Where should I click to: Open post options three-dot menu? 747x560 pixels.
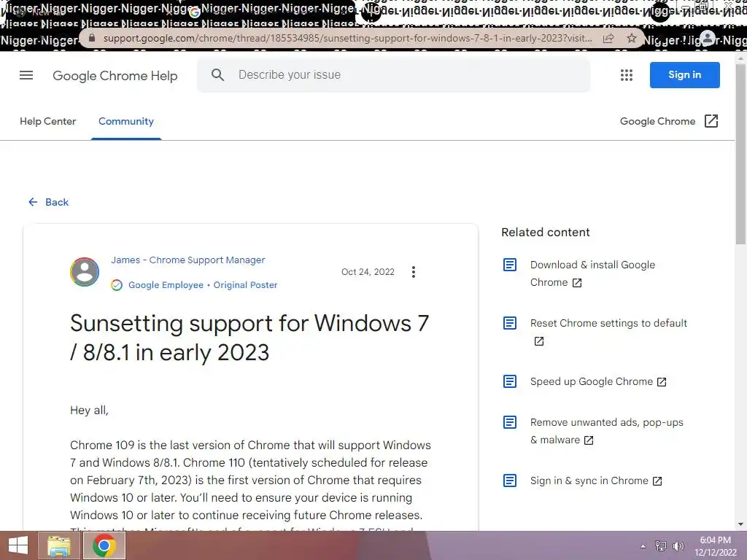(414, 272)
